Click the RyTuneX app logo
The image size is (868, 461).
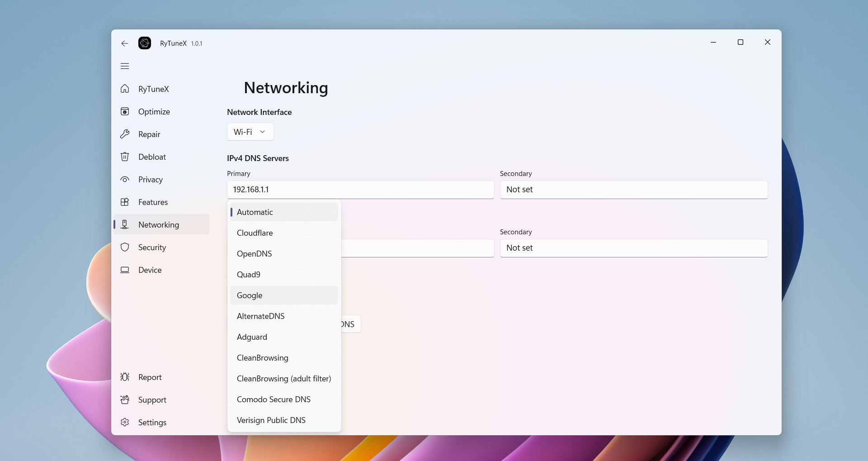[145, 43]
